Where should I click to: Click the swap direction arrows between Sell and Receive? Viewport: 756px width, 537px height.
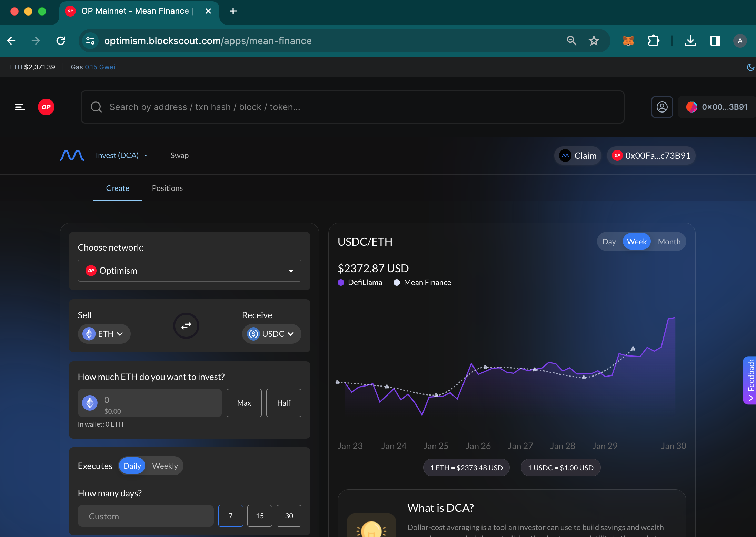pos(186,325)
